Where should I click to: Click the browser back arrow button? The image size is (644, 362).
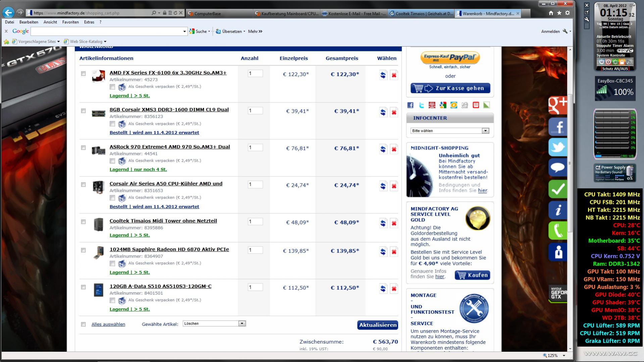[x=8, y=13]
